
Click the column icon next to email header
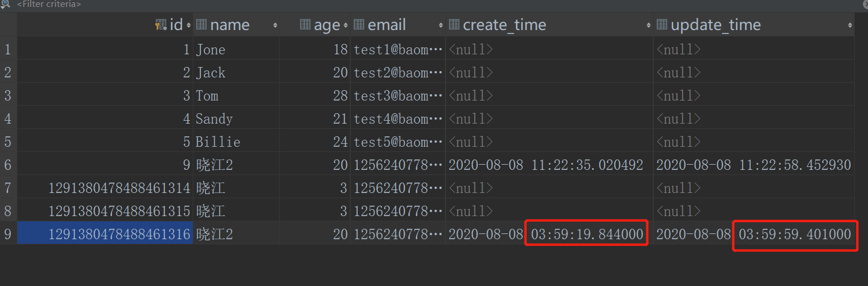[359, 25]
